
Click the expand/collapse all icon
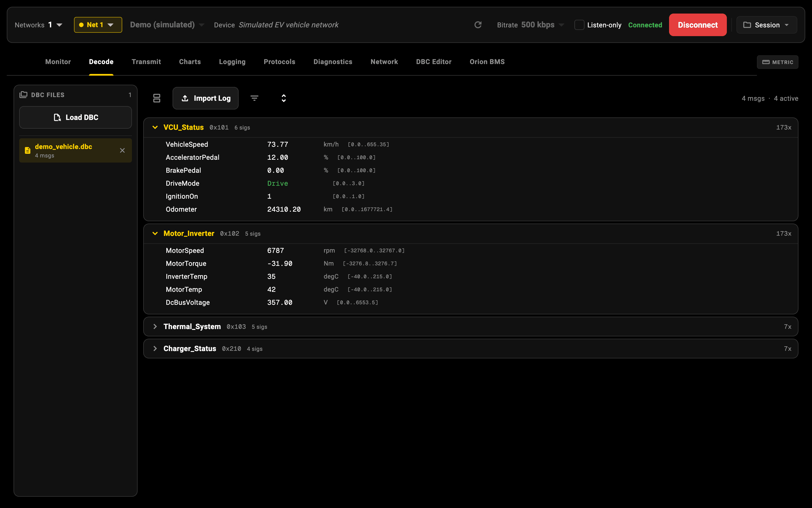(x=284, y=98)
